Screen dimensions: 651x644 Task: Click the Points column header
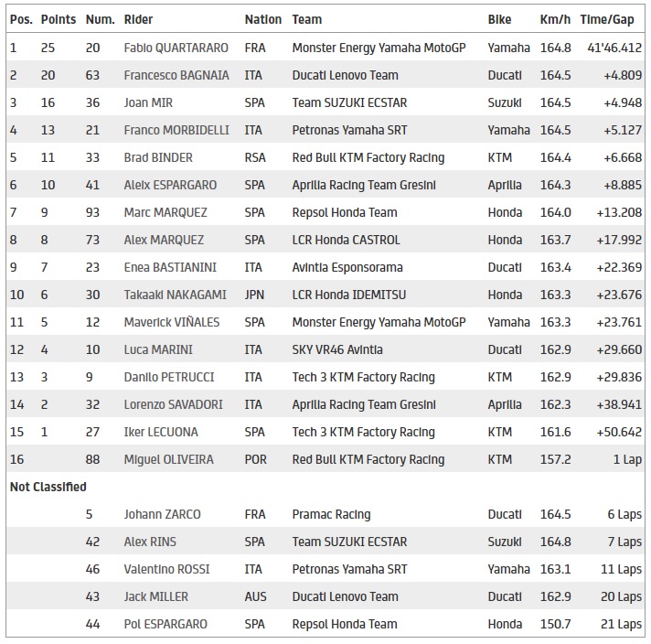[59, 19]
